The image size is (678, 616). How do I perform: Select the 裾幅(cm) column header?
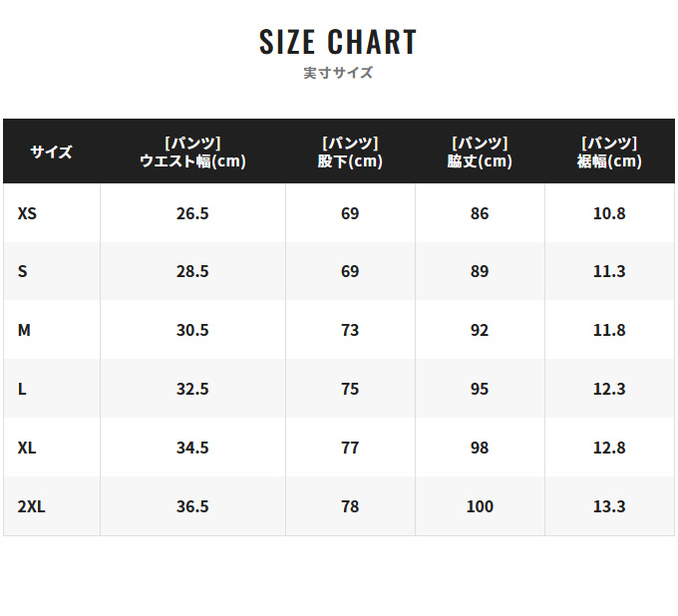pyautogui.click(x=609, y=152)
